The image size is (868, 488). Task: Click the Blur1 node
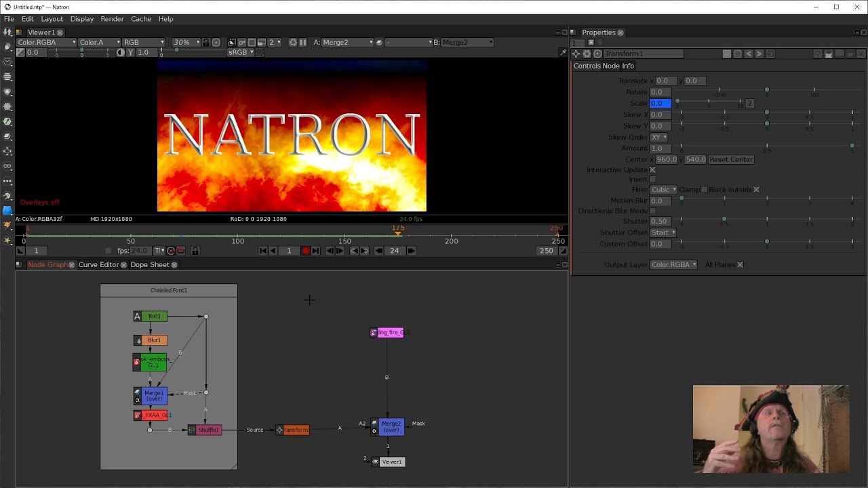154,340
